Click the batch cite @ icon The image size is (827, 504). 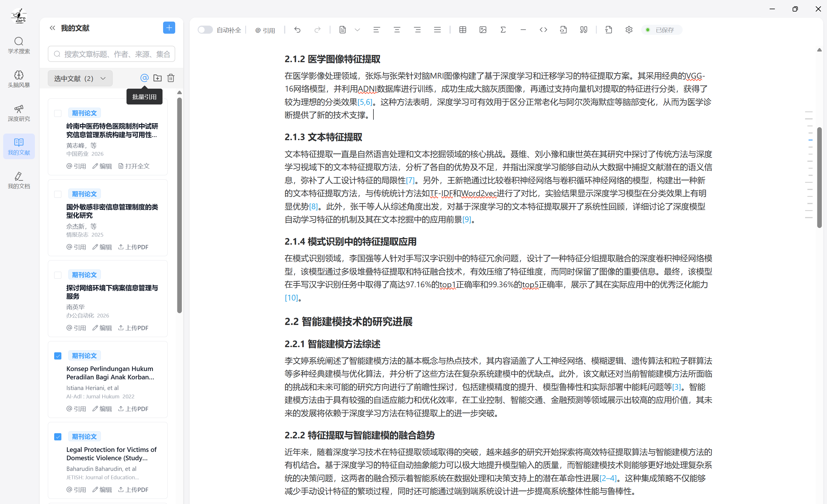click(144, 78)
